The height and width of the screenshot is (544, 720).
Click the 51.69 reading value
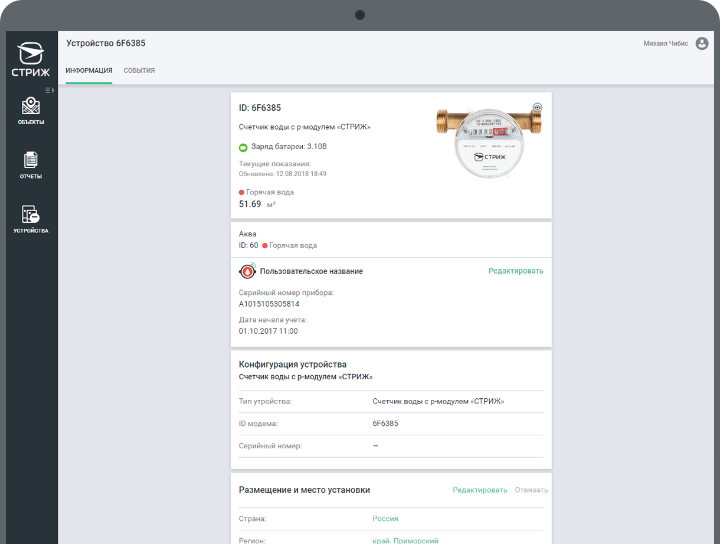click(250, 204)
